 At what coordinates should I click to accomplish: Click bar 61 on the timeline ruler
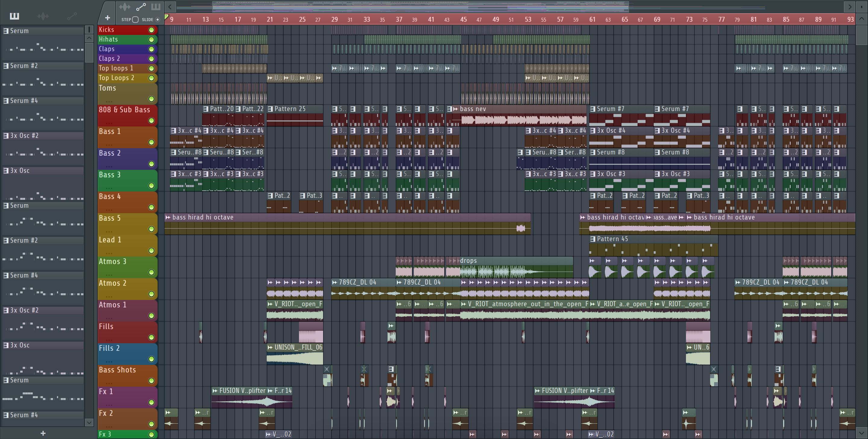(592, 20)
